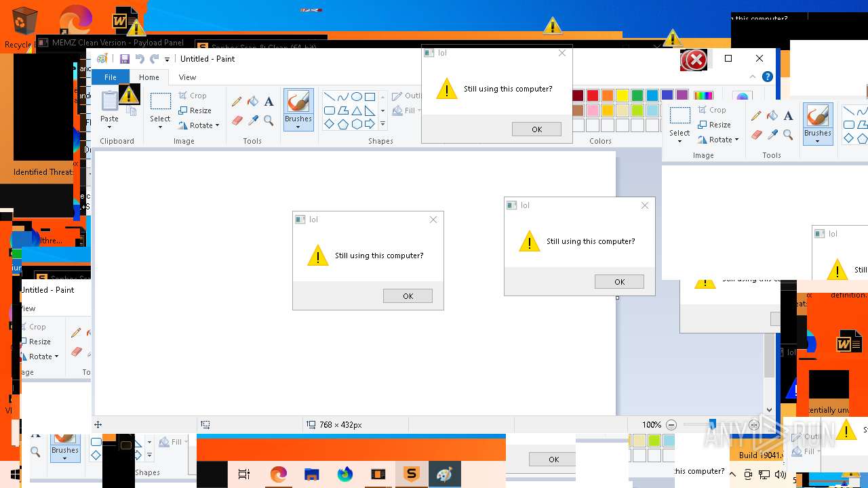868x488 pixels.
Task: Redo via the quick access toolbar arrow
Action: click(155, 59)
